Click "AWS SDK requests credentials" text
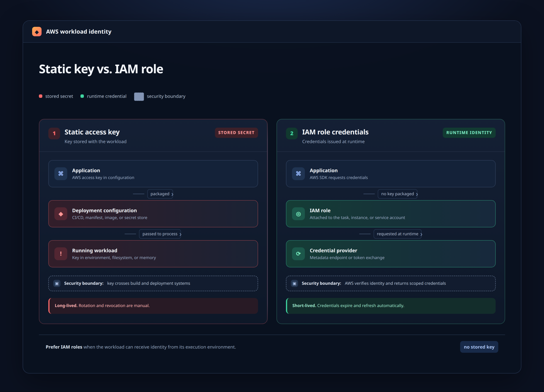This screenshot has height=392, width=544. coord(339,177)
